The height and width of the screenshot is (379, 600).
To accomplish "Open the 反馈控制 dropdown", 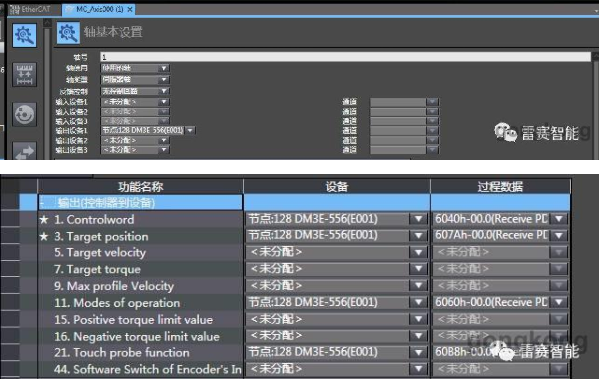I will tap(164, 91).
